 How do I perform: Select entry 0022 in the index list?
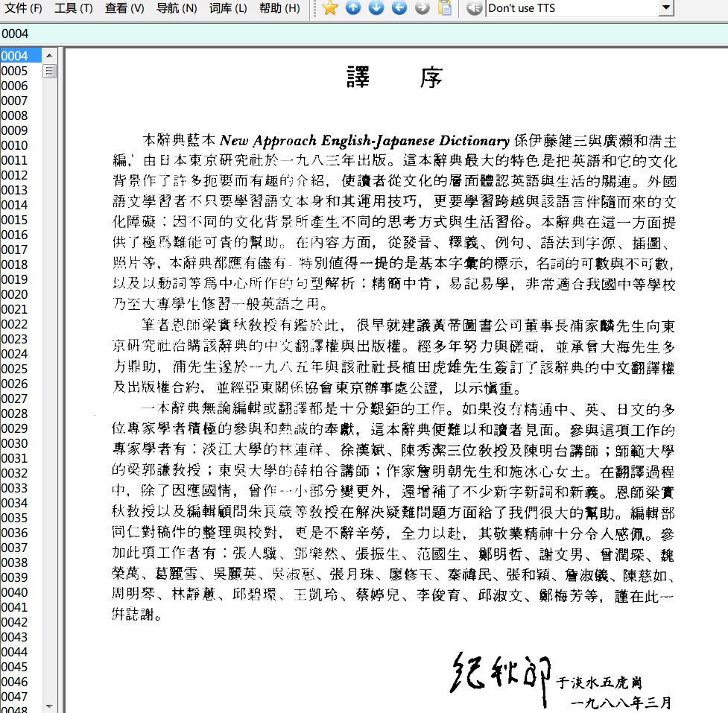coord(21,324)
